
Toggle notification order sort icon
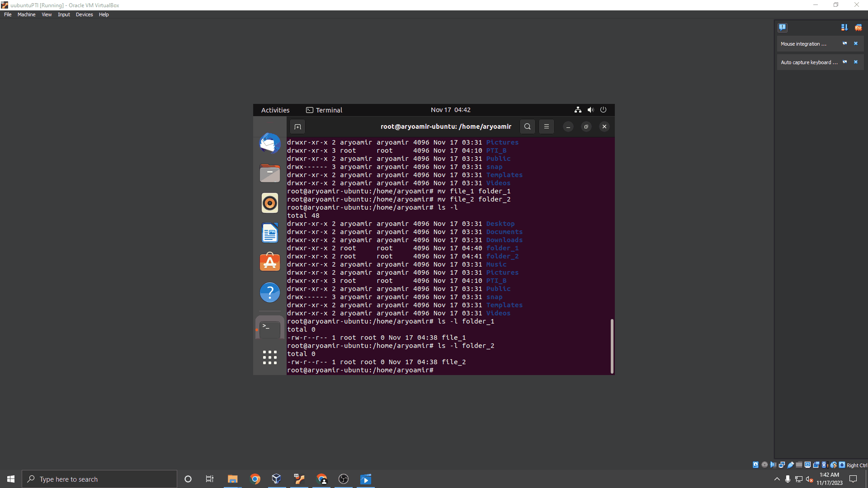844,28
